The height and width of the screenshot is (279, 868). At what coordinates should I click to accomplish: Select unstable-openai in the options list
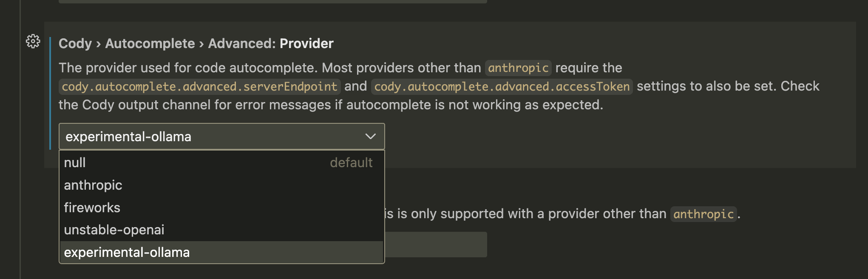click(x=114, y=230)
